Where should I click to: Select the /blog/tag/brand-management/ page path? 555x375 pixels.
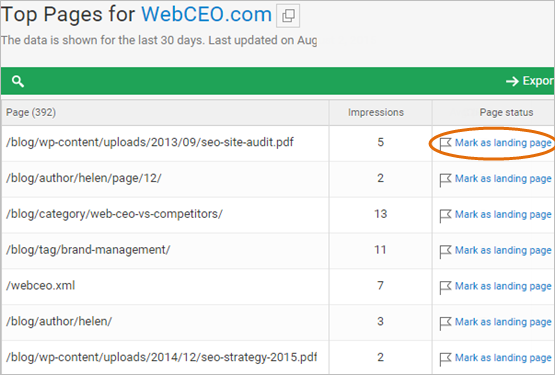[88, 250]
